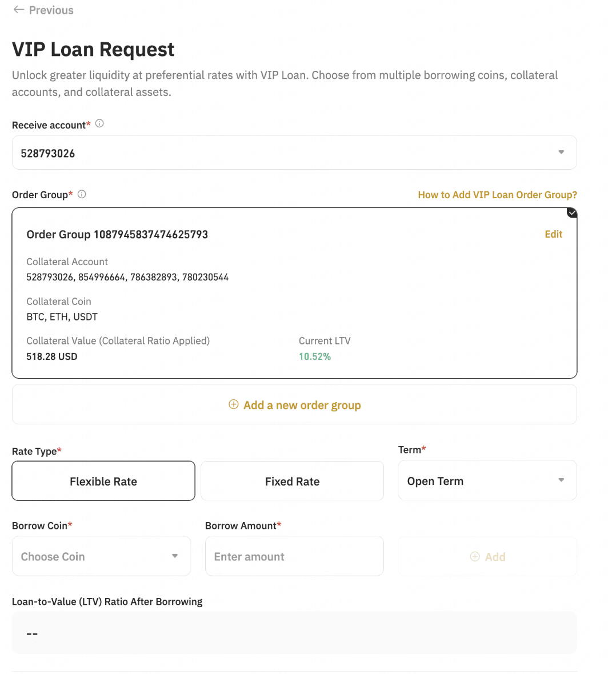616x674 pixels.
Task: Focus the Enter amount input field
Action: tap(294, 556)
